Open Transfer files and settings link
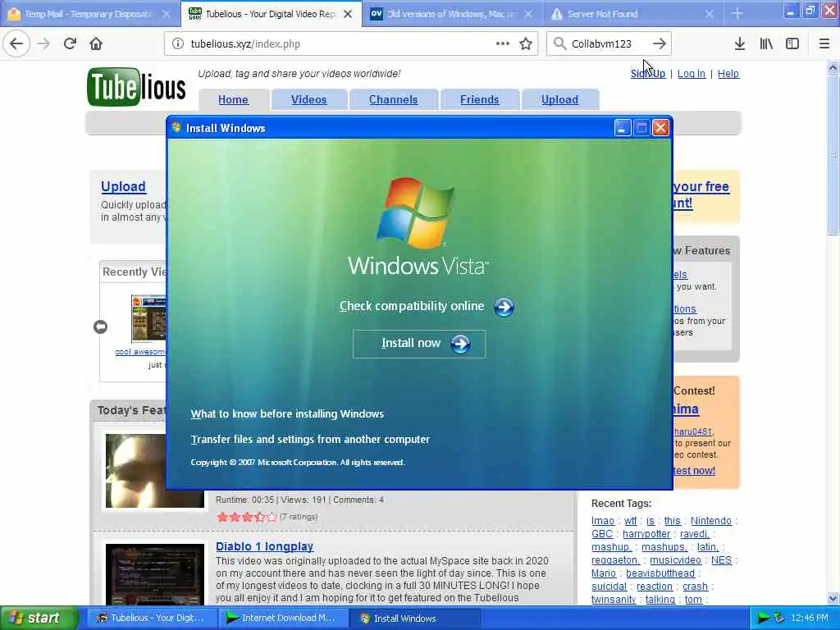840x630 pixels. point(310,440)
